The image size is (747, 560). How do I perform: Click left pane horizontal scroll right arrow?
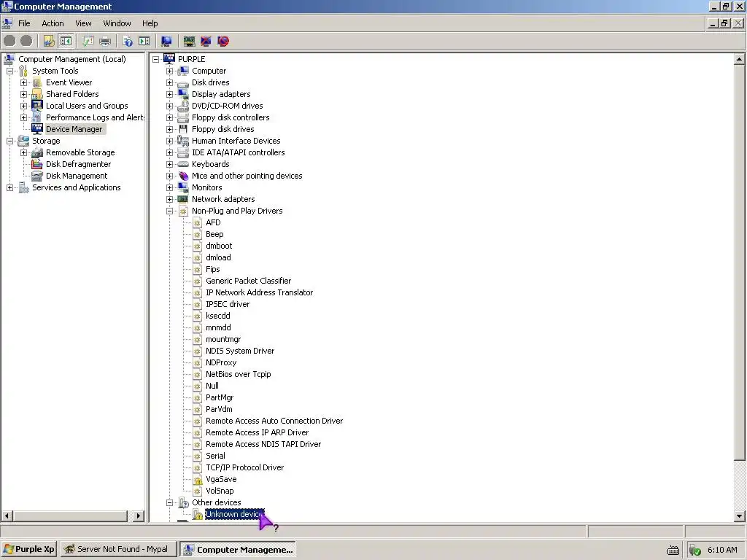(138, 516)
